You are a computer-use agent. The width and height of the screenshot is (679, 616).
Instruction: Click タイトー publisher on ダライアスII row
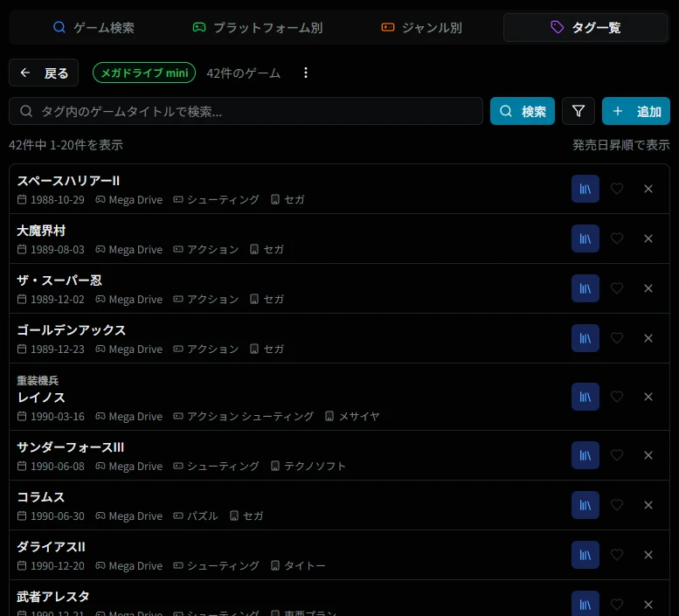click(x=304, y=566)
